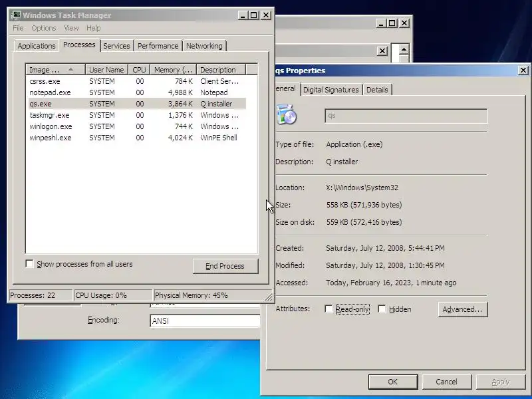Click the Task Manager title bar icon
The image size is (532, 399).
pyautogui.click(x=15, y=15)
